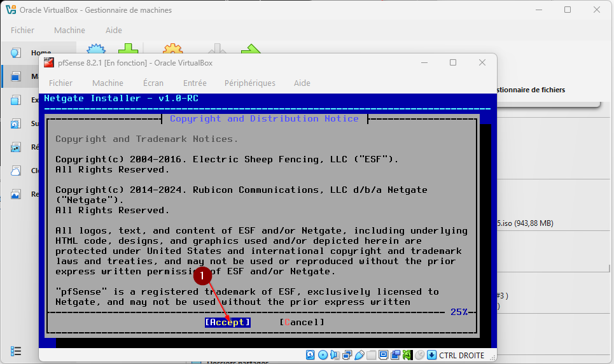Image resolution: width=614 pixels, height=364 pixels.
Task: Open the Écran menu
Action: tap(153, 83)
